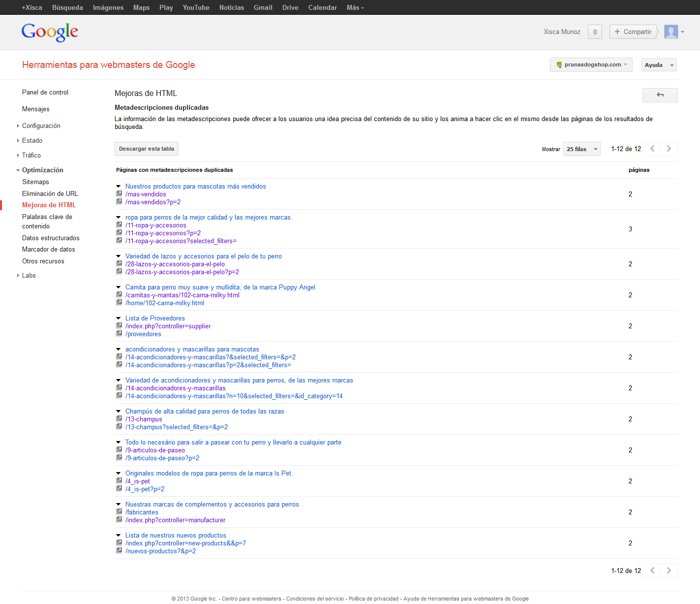Go to next page at top pagination
This screenshot has height=604, width=700.
coord(669,149)
